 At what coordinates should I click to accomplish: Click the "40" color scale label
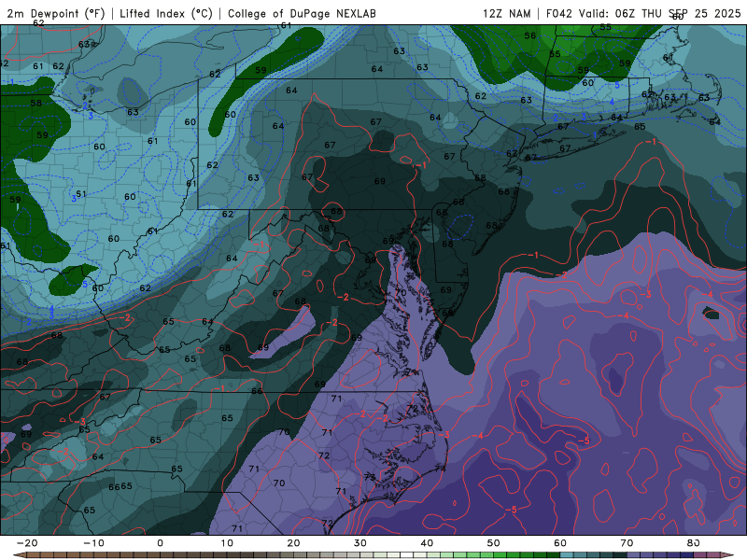click(x=427, y=543)
